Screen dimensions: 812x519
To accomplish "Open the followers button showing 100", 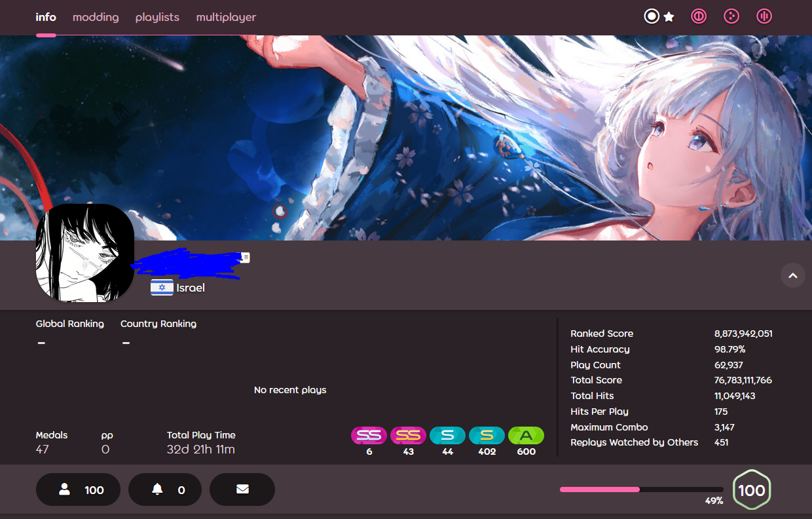I will pyautogui.click(x=78, y=490).
